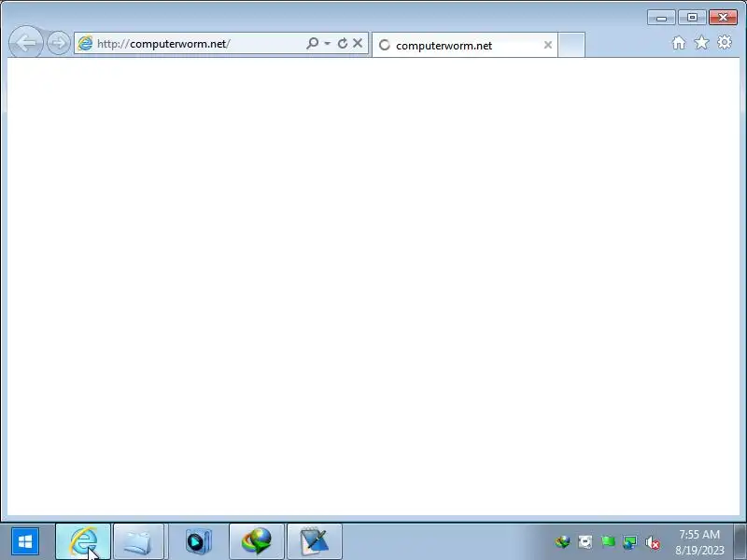Open Tools with the gear icon

click(725, 42)
